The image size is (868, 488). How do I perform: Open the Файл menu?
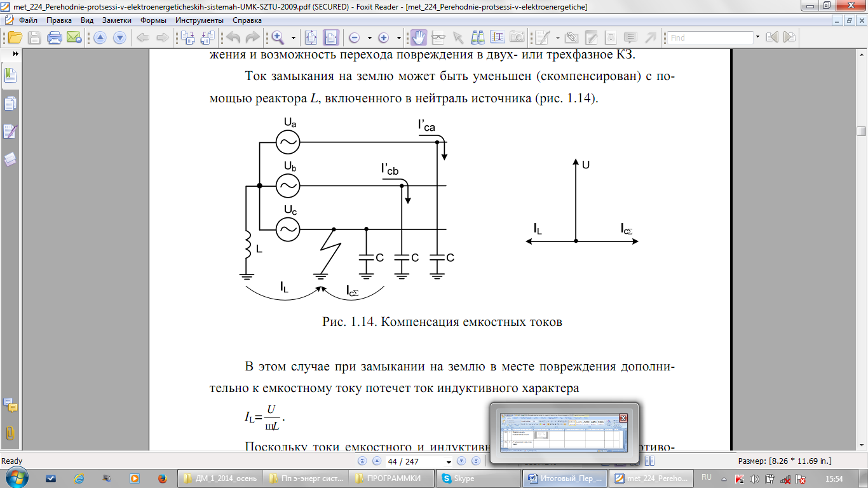tap(28, 20)
